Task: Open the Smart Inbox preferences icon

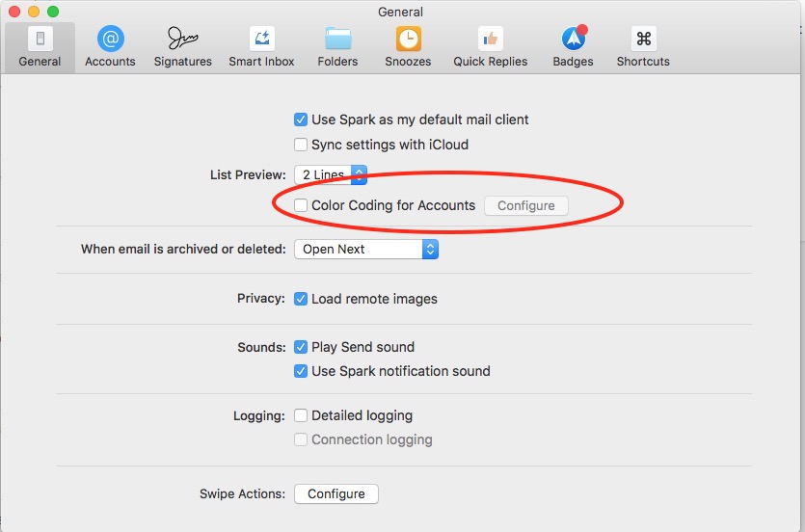Action: (262, 39)
